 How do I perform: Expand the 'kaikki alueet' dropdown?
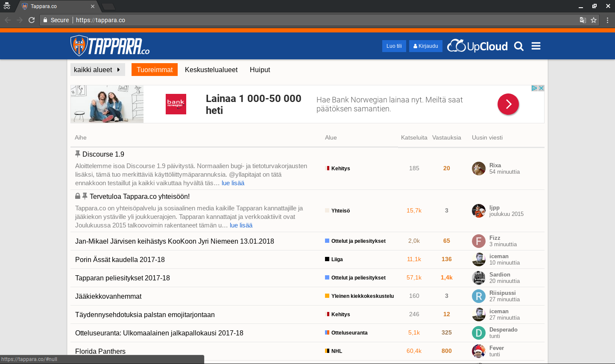click(97, 70)
